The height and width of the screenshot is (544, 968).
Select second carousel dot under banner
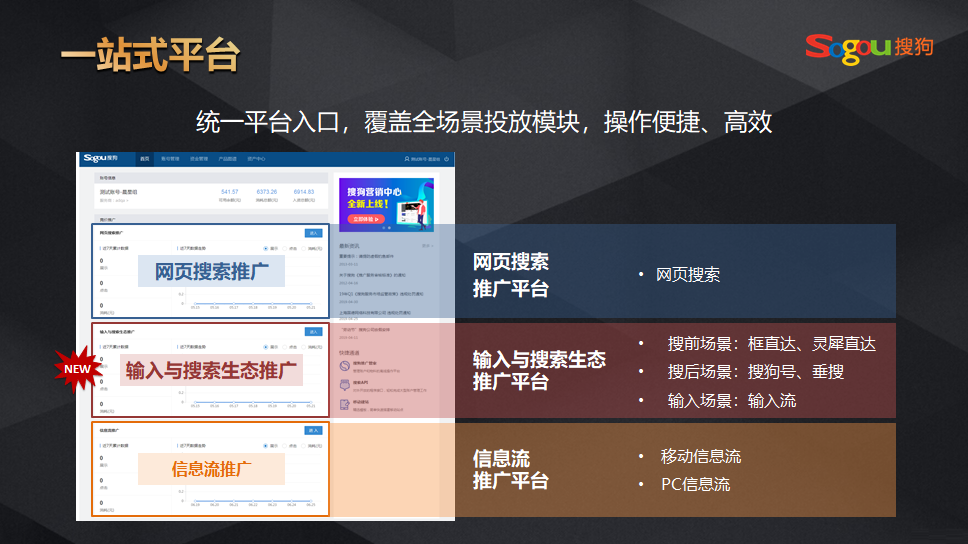tap(389, 228)
